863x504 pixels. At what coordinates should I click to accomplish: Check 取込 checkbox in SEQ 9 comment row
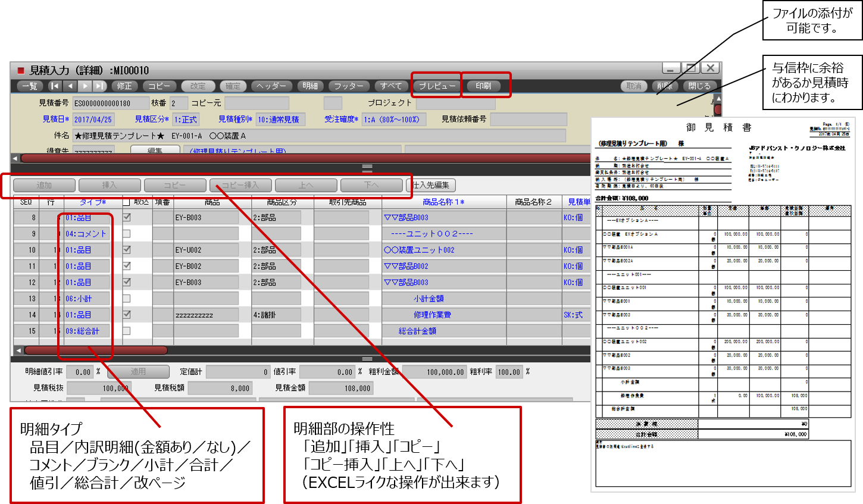pos(126,234)
